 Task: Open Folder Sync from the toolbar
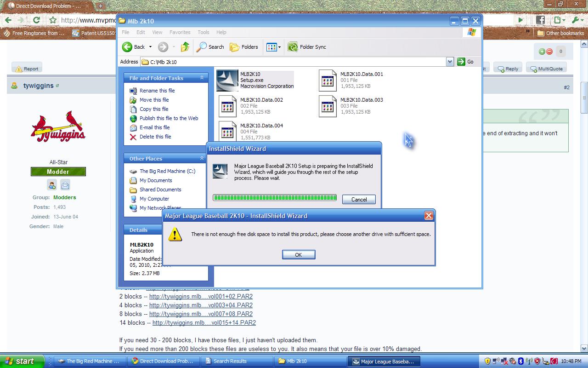307,47
